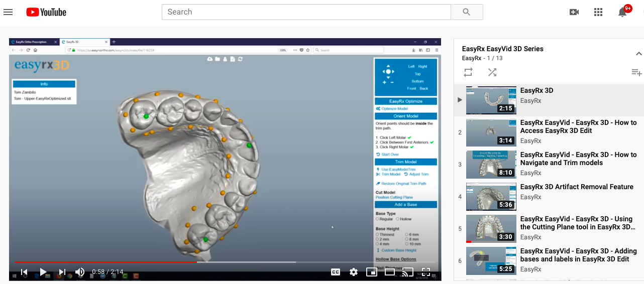This screenshot has height=284, width=644.
Task: Reload page in the recorded browser
Action: (x=28, y=50)
